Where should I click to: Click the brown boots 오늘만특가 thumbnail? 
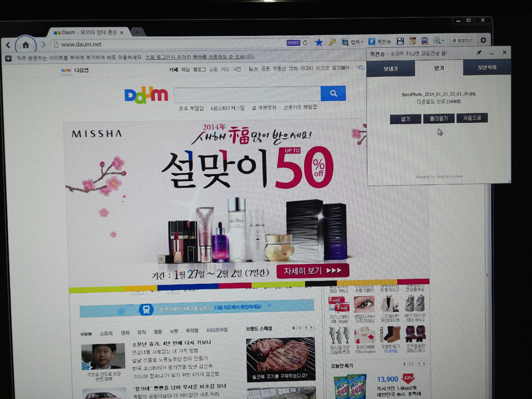pyautogui.click(x=390, y=334)
